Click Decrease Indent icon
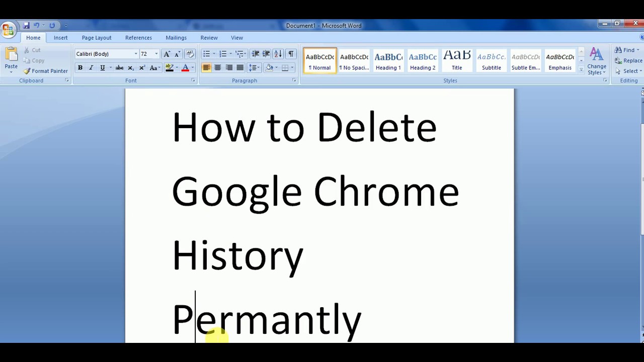 [x=255, y=54]
